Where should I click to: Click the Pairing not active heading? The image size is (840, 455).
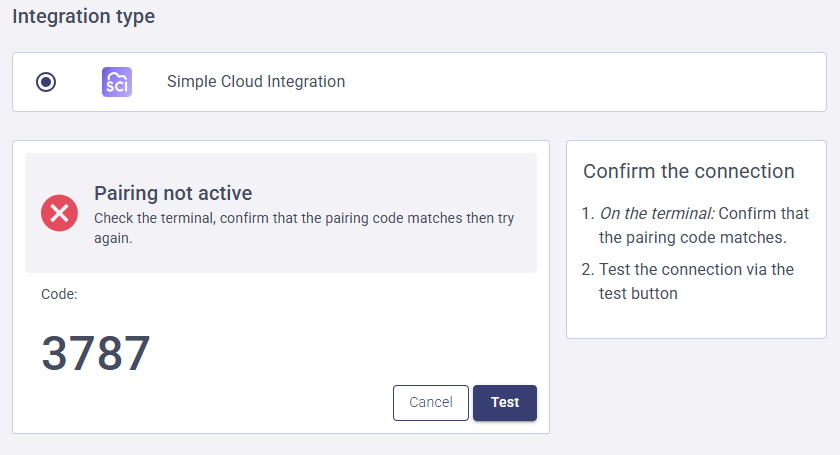pos(173,193)
